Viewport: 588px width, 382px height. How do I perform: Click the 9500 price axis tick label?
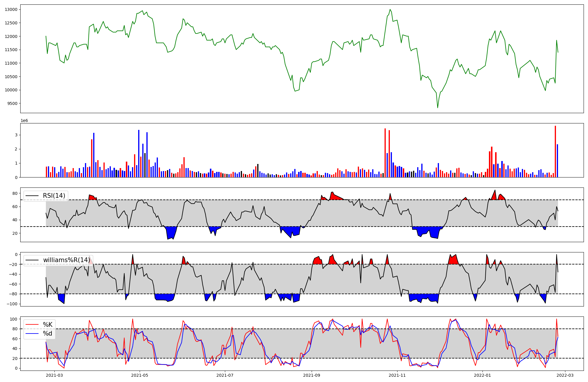(x=12, y=103)
